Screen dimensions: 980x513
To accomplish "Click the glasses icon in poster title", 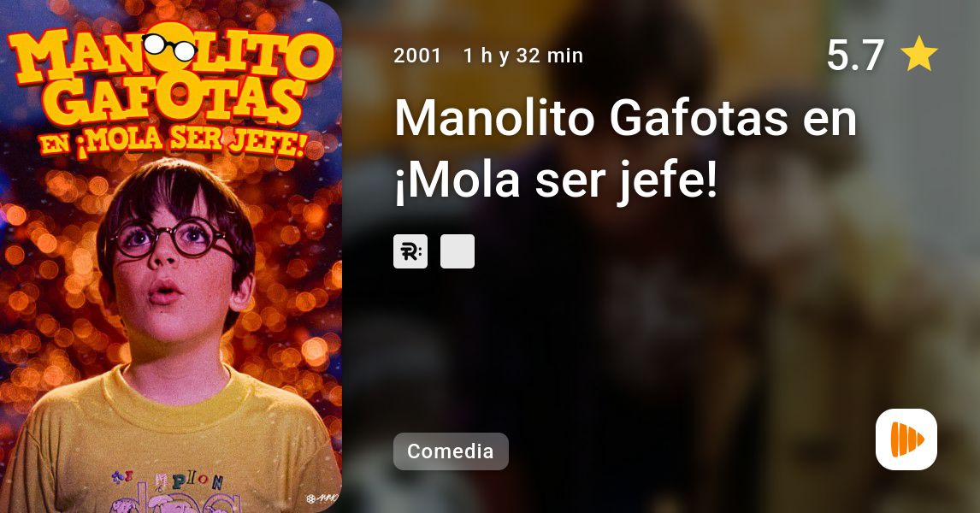I will [169, 47].
